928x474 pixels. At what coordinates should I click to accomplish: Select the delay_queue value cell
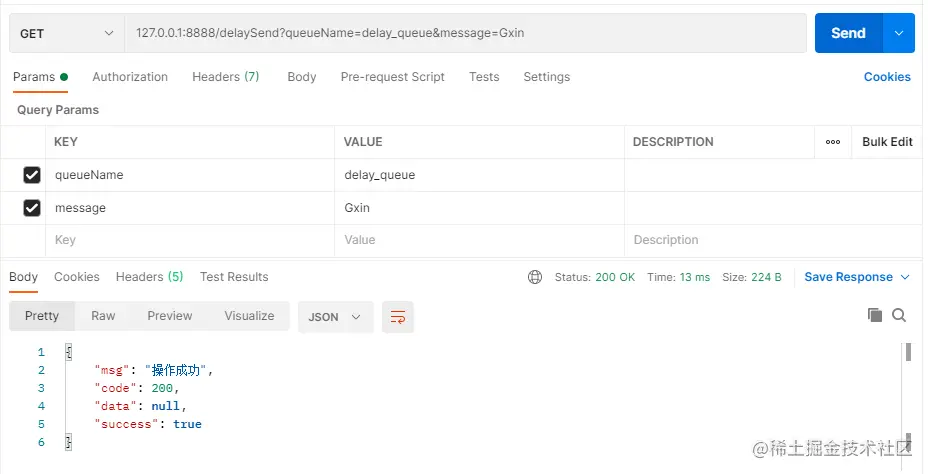pos(479,175)
